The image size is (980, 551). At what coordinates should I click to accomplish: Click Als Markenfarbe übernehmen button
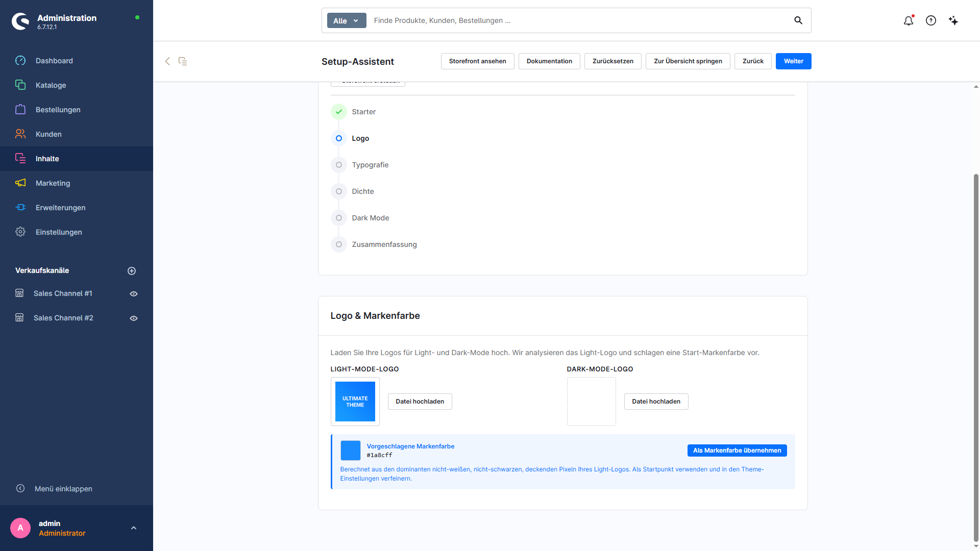point(737,450)
